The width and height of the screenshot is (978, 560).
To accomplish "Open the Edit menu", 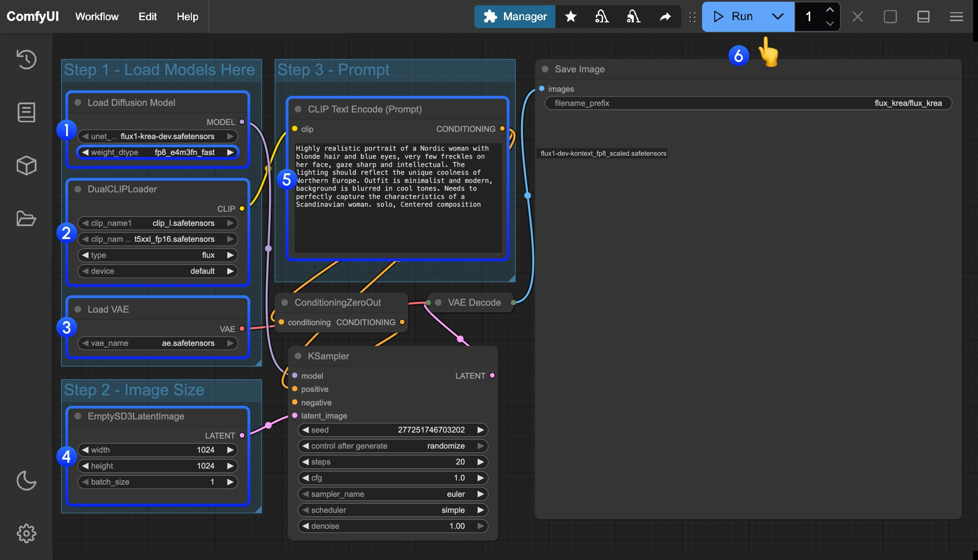I will point(147,17).
